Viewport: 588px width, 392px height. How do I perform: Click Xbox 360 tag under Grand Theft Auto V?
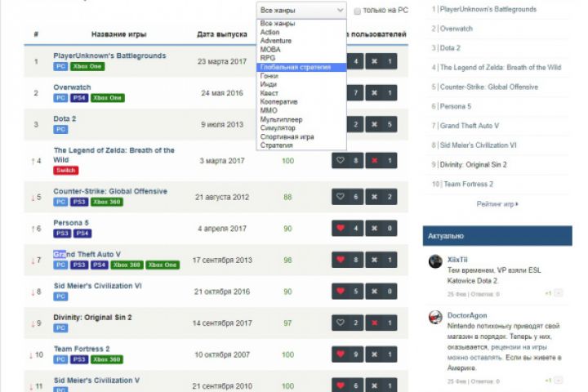click(127, 265)
